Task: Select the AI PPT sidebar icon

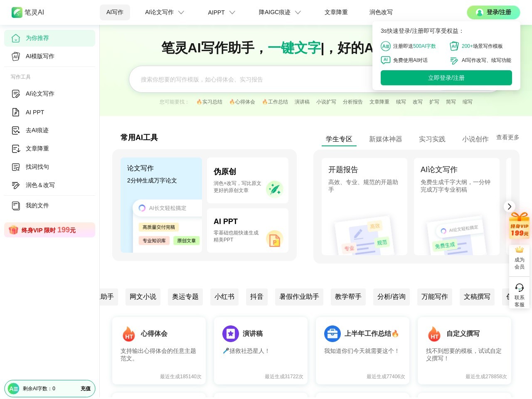Action: [16, 112]
